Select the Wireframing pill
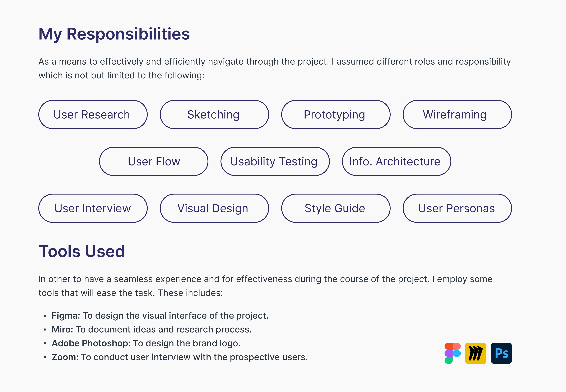This screenshot has width=566, height=392. coord(457,115)
